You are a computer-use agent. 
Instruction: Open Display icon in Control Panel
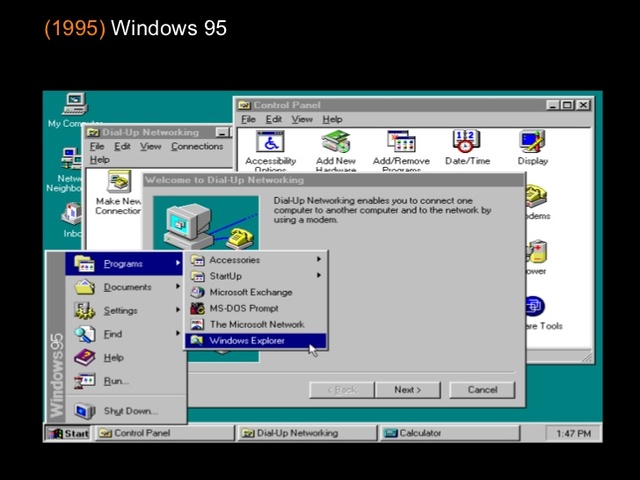coord(532,142)
